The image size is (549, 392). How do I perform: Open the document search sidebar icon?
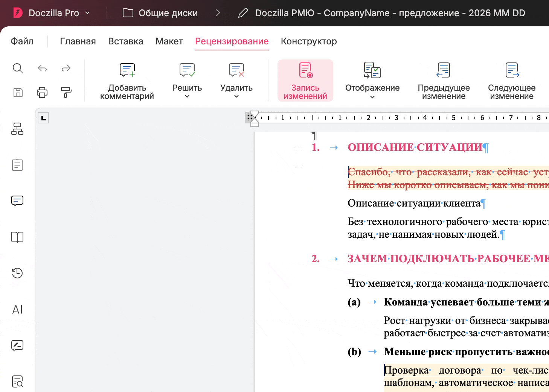[x=17, y=381]
